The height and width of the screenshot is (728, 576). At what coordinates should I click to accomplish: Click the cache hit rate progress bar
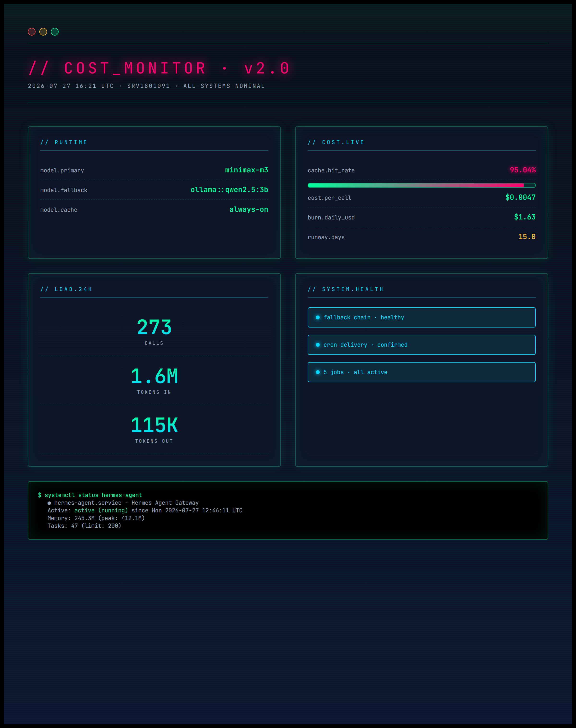421,185
